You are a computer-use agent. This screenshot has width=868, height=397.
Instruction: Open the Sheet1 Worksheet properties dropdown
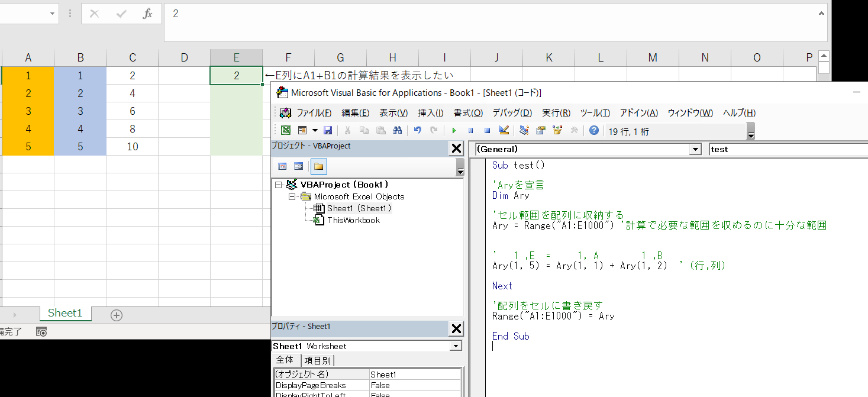tap(455, 346)
